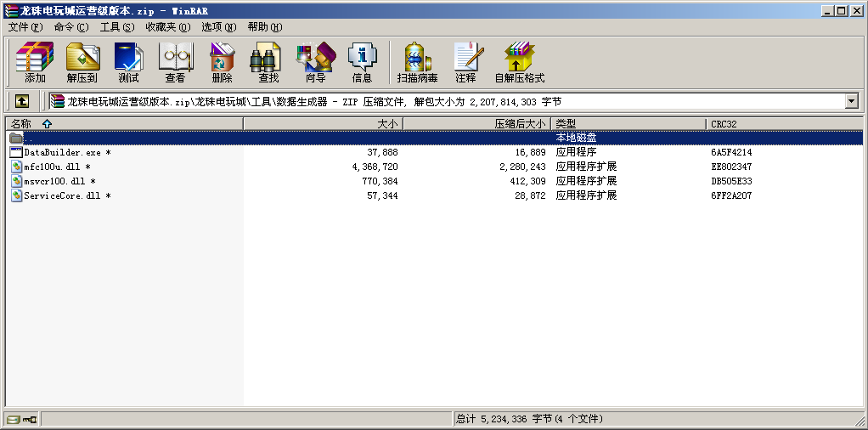The height and width of the screenshot is (430, 868).
Task: Open the Find (查找) binoculars icon
Action: click(268, 62)
